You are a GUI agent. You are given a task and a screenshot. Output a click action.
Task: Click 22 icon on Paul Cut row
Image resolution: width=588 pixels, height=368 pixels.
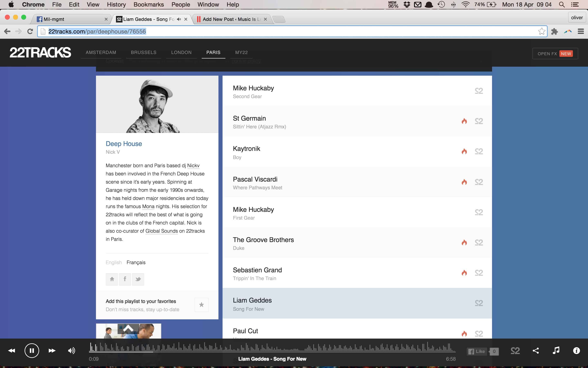pyautogui.click(x=479, y=333)
